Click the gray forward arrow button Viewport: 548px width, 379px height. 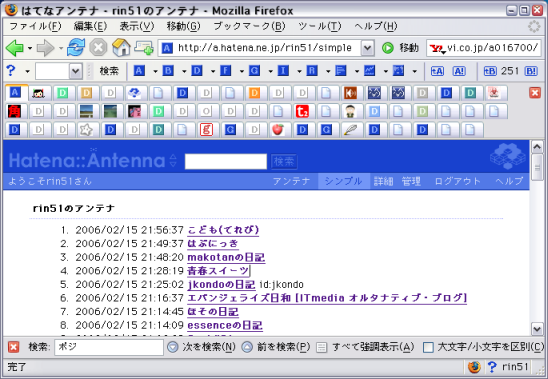pyautogui.click(x=45, y=48)
